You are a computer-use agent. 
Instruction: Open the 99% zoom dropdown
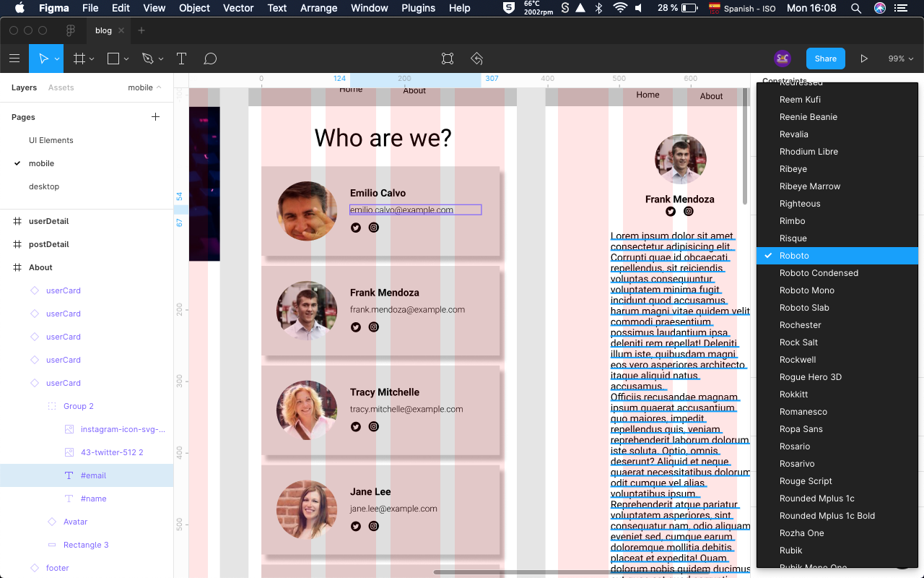(901, 59)
